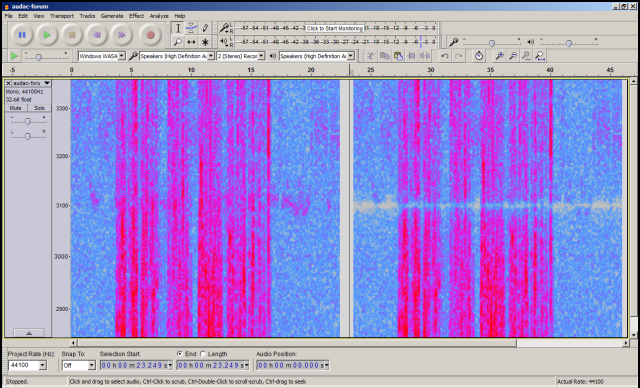640x388 pixels.
Task: Click the Stop transport button
Action: (x=72, y=35)
